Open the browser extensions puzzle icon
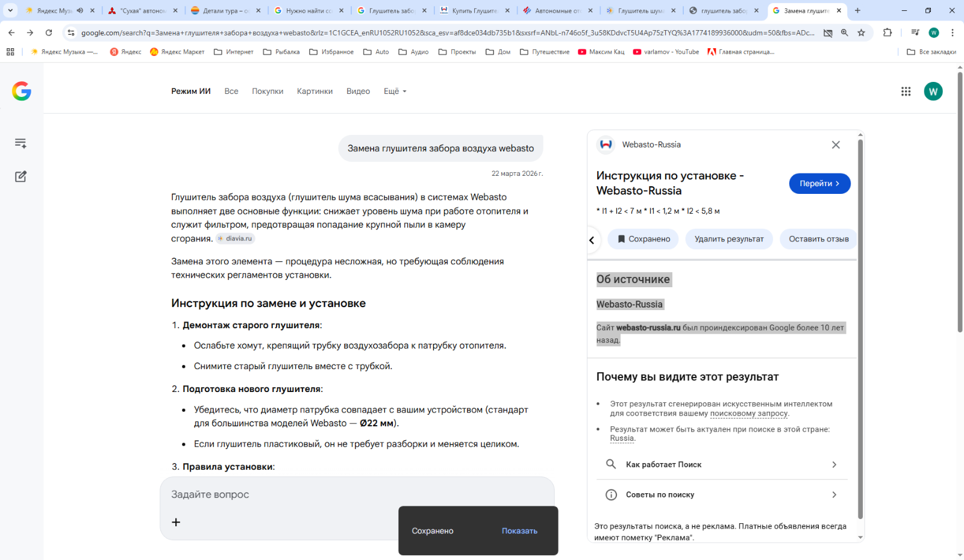This screenshot has width=964, height=560. click(x=887, y=33)
